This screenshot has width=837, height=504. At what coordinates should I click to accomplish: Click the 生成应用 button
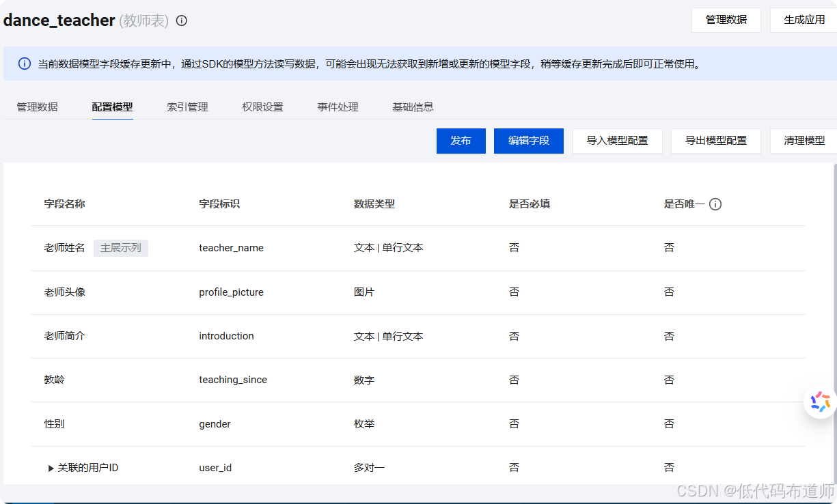click(804, 20)
